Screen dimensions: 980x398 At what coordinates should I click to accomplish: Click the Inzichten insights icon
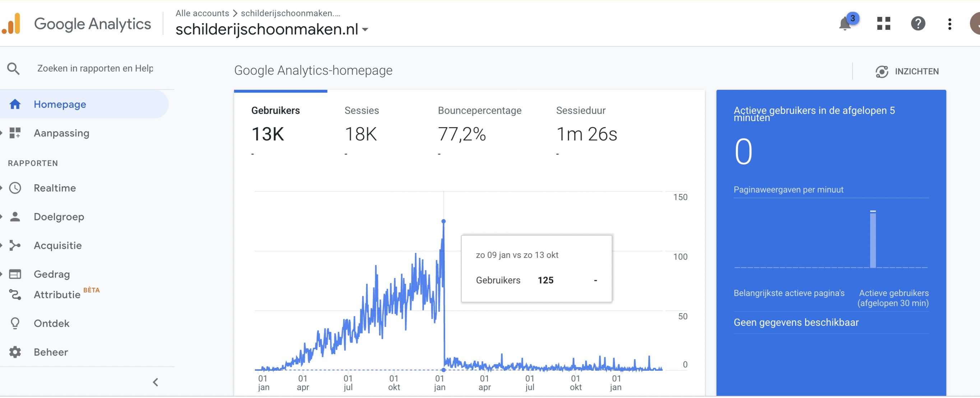tap(882, 71)
